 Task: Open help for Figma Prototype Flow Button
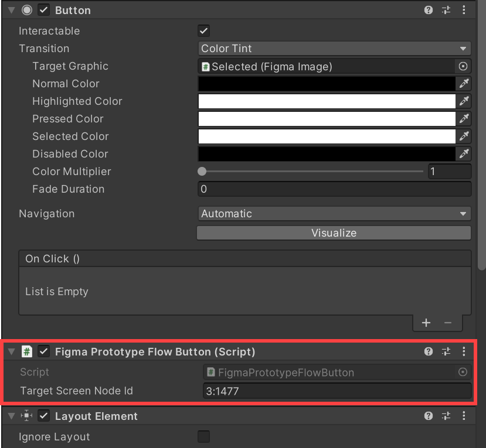point(429,351)
